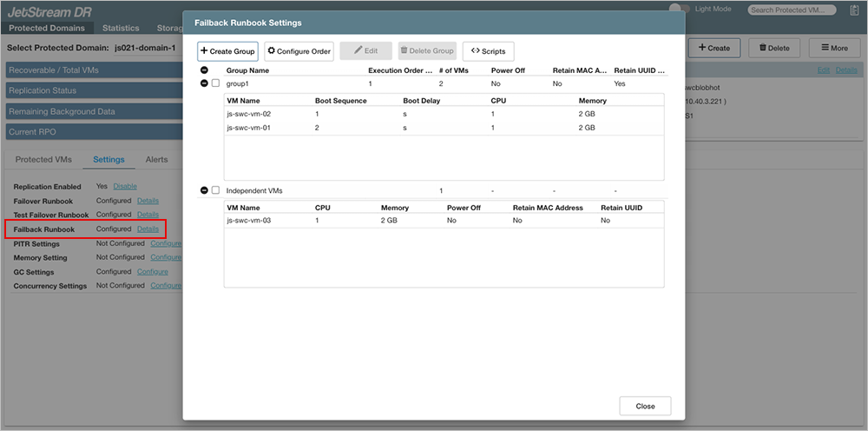Image resolution: width=868 pixels, height=431 pixels.
Task: Click the trash icon on the domain Delete button
Action: [763, 48]
